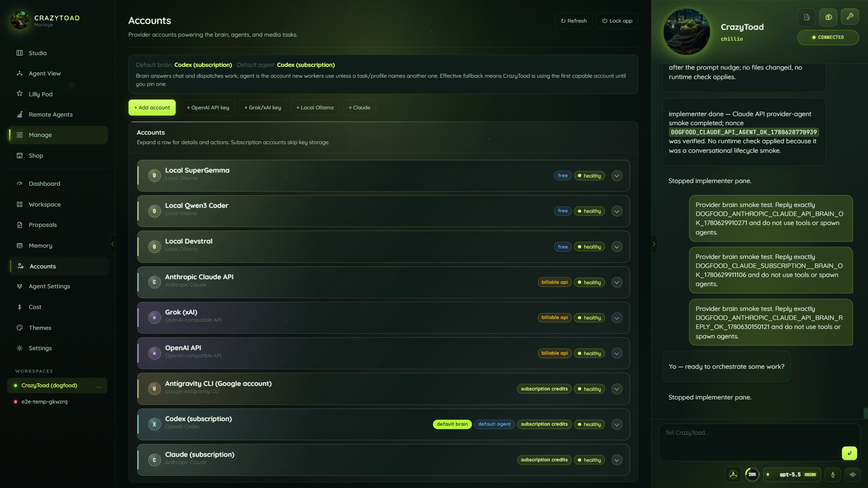Toggle the voice waveform mode button
The image size is (868, 488).
pos(853,474)
